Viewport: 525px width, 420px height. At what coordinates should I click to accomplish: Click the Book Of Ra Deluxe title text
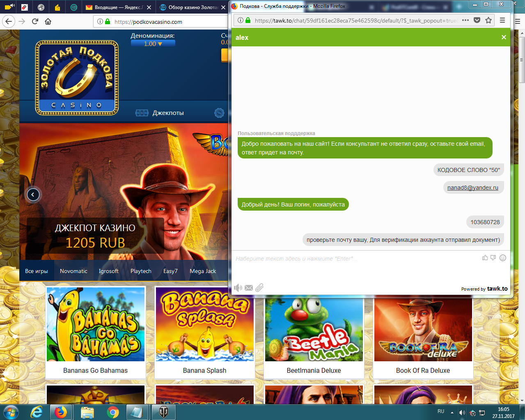pyautogui.click(x=423, y=370)
